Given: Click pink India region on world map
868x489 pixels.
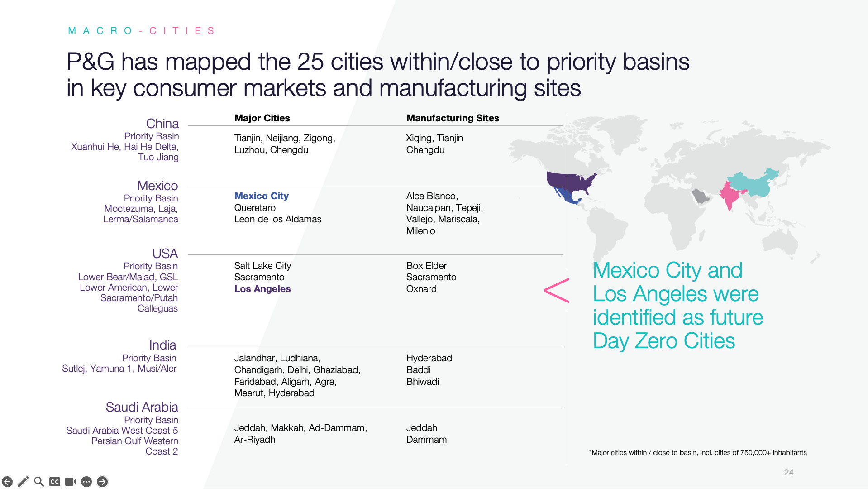Looking at the screenshot, I should (730, 196).
